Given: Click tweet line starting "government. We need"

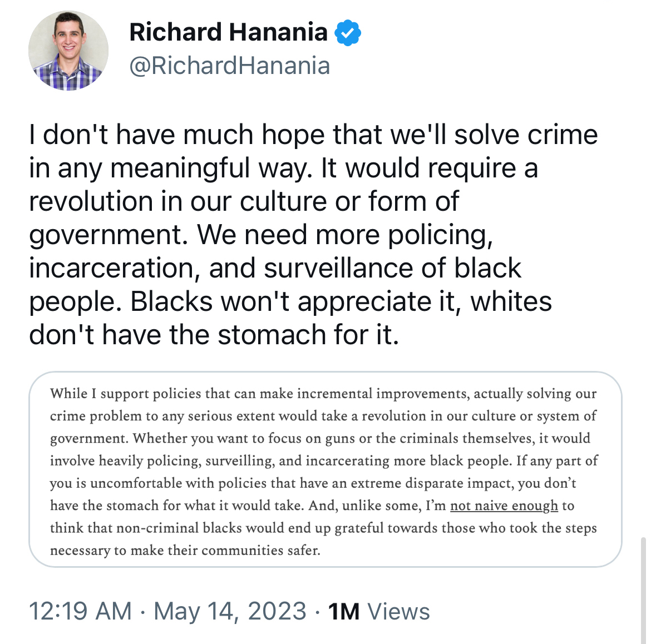Looking at the screenshot, I should [260, 235].
